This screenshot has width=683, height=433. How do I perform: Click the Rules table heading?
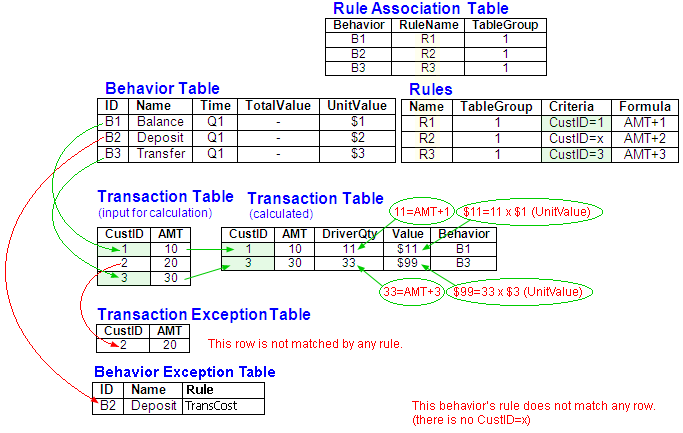(431, 89)
